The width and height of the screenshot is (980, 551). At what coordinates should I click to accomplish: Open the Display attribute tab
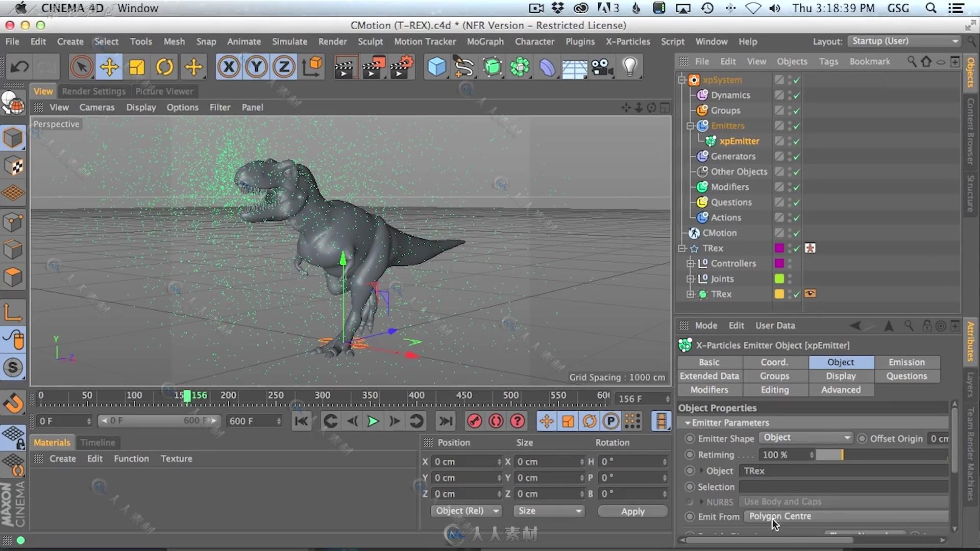pos(841,375)
